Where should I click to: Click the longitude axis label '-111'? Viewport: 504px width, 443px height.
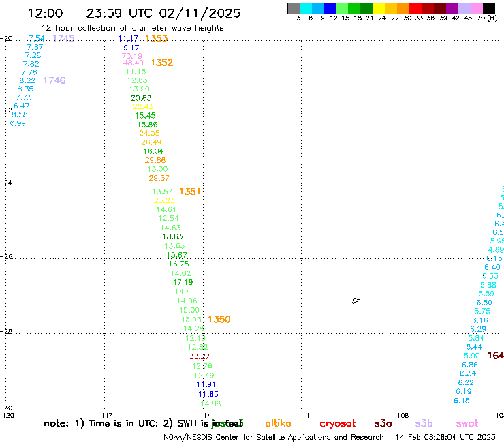(x=301, y=415)
